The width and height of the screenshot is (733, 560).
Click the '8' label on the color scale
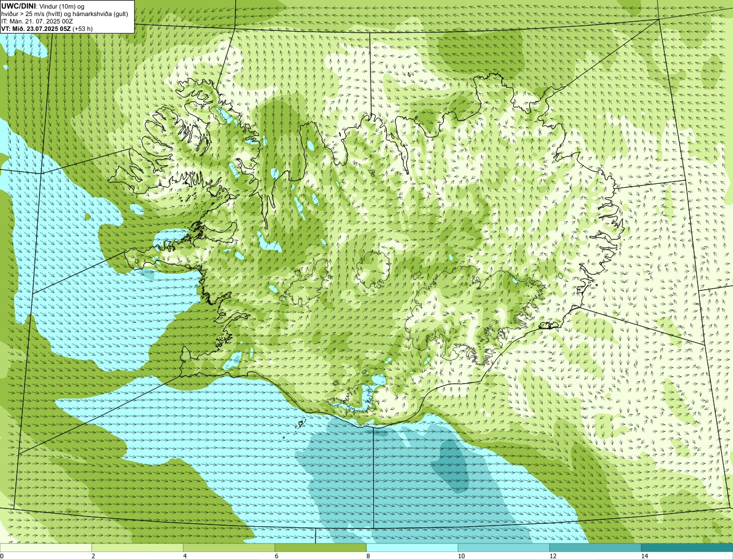point(368,556)
